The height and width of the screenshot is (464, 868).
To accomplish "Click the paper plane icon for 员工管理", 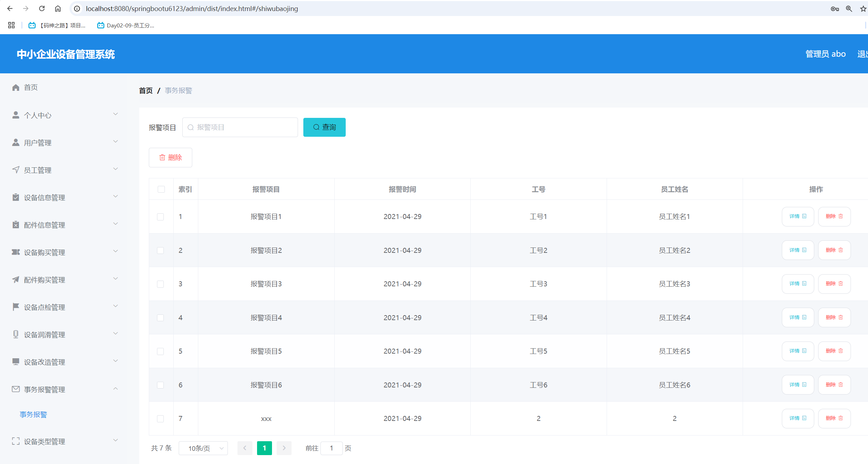I will (16, 170).
